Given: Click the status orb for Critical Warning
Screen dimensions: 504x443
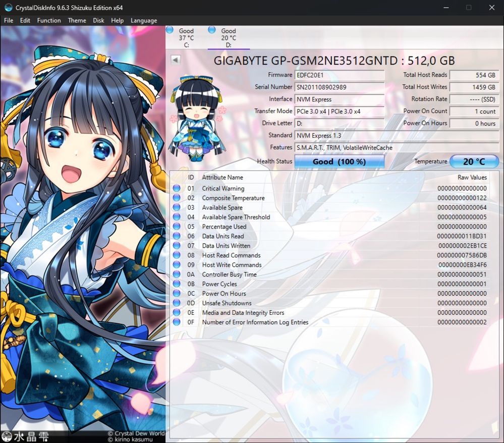Looking at the screenshot, I should pyautogui.click(x=177, y=188).
